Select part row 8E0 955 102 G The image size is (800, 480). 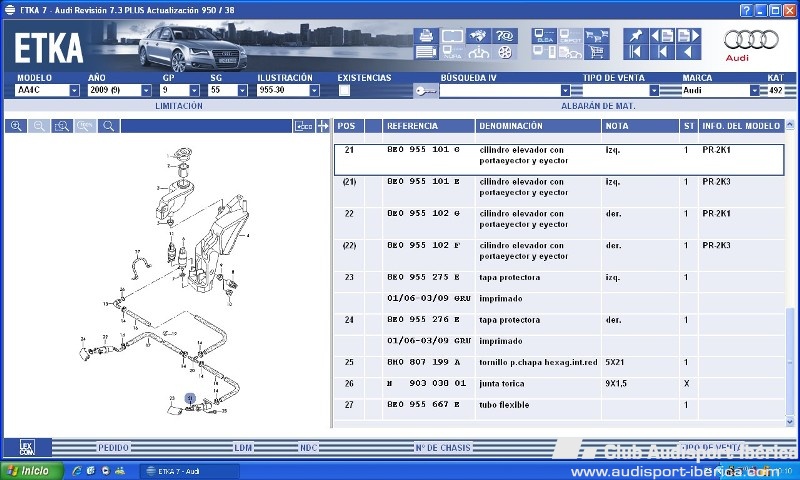point(559,223)
